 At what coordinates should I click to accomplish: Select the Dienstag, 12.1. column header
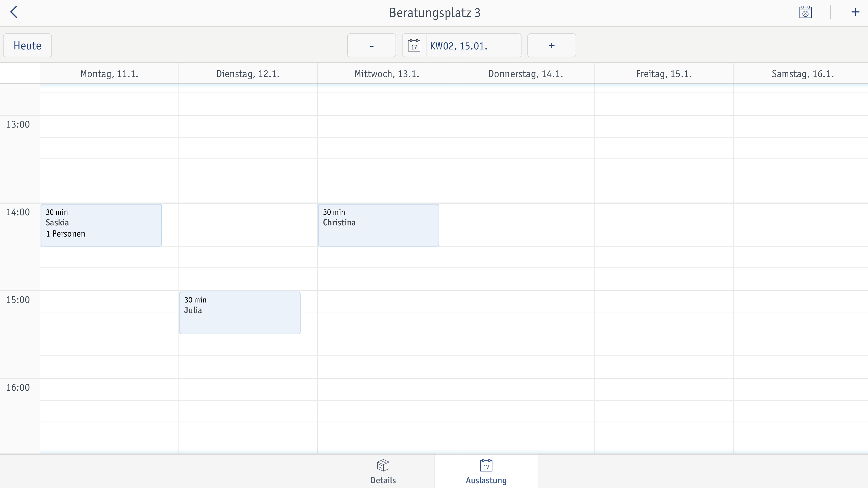point(248,74)
